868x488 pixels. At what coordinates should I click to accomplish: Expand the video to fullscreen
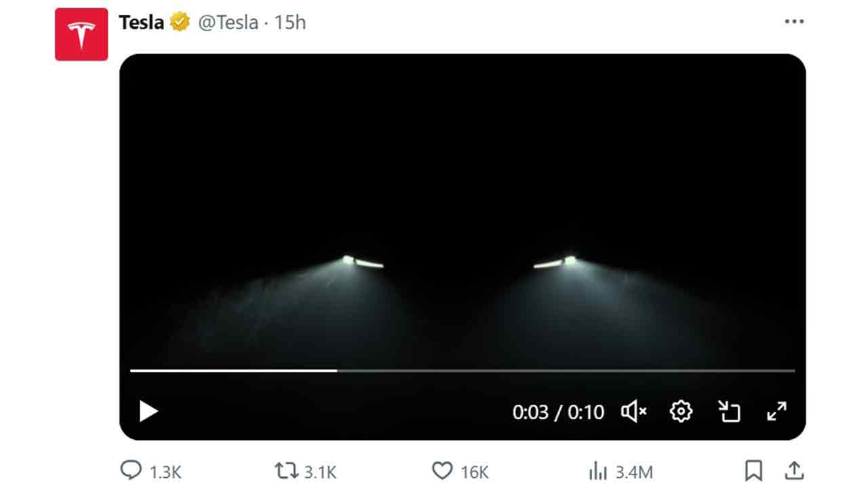776,411
